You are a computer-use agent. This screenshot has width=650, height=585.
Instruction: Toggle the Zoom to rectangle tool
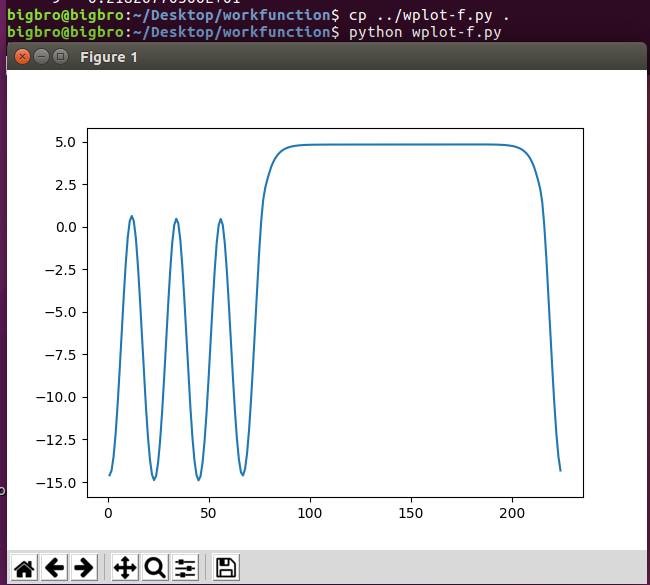click(155, 568)
